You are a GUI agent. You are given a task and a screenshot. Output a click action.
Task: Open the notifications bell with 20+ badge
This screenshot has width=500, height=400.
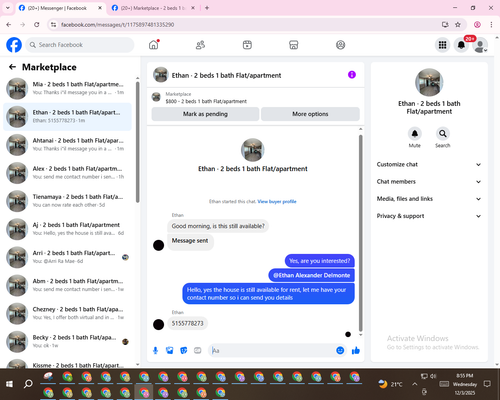click(x=461, y=45)
